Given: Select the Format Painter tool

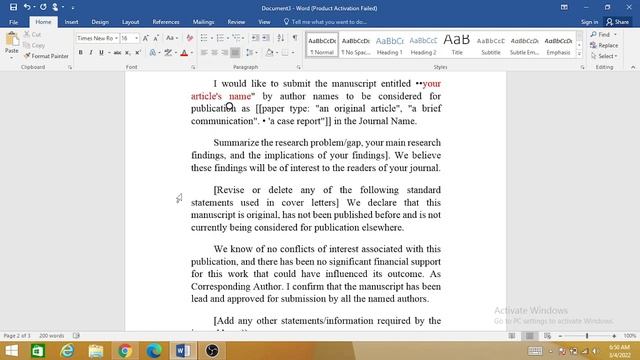Looking at the screenshot, I should click(46, 56).
